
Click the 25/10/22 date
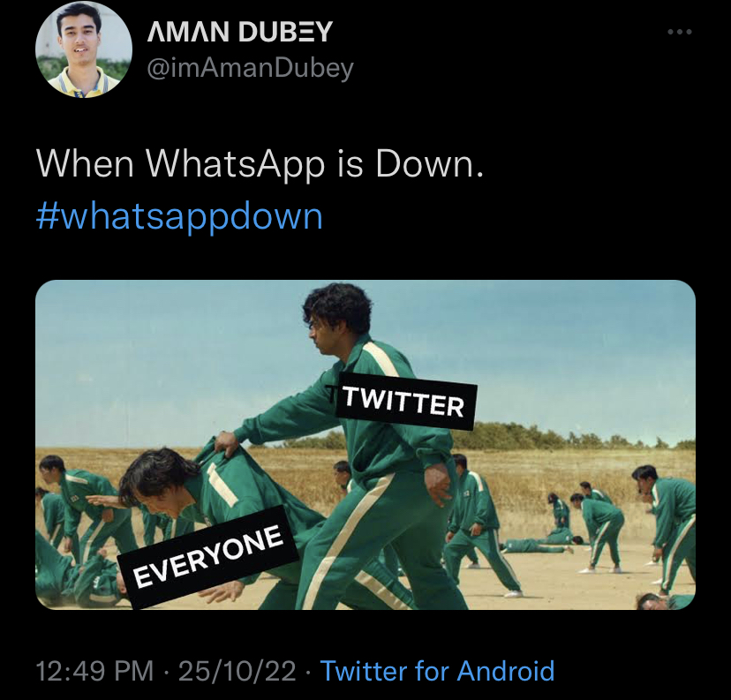point(237,671)
